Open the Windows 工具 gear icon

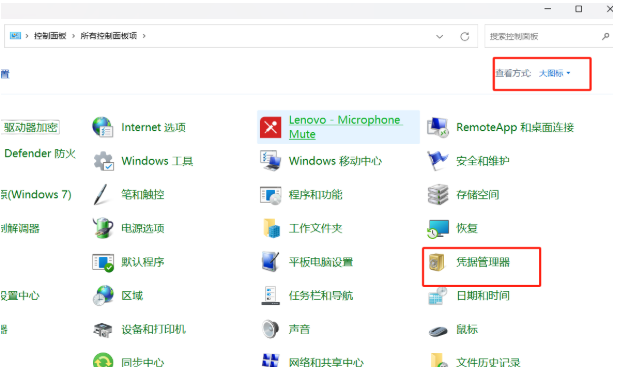click(104, 161)
